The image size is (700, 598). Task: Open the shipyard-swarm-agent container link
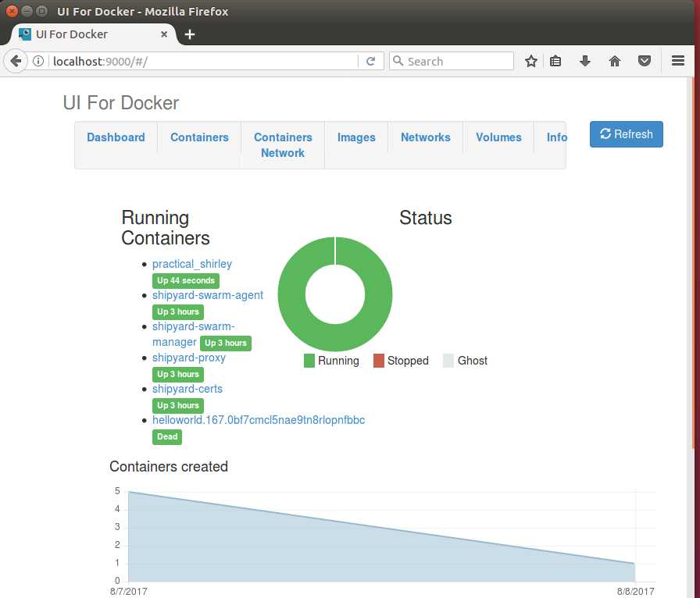pyautogui.click(x=208, y=295)
